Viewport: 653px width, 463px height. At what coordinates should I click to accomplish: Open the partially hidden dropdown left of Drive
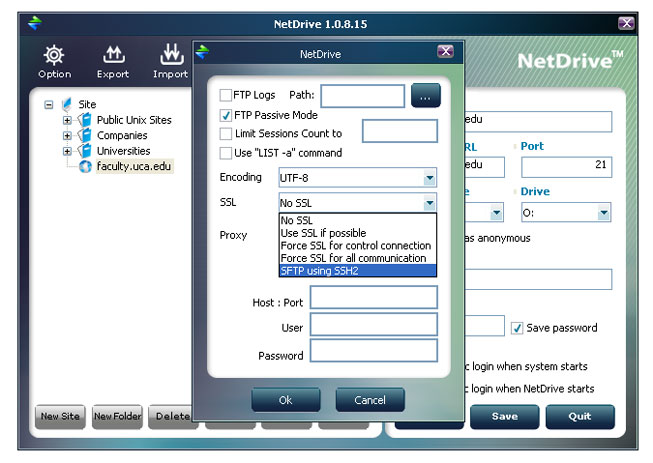496,213
